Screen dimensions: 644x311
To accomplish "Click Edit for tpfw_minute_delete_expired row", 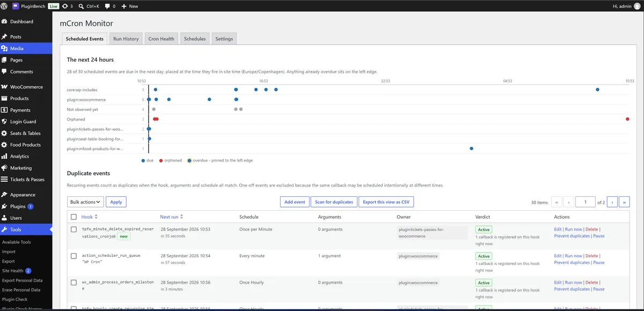I will [558, 229].
